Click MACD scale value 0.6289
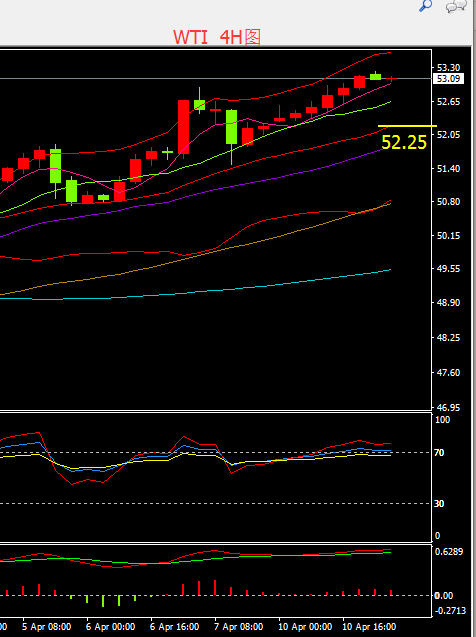Screen dimensions: 476x637 tap(449, 552)
